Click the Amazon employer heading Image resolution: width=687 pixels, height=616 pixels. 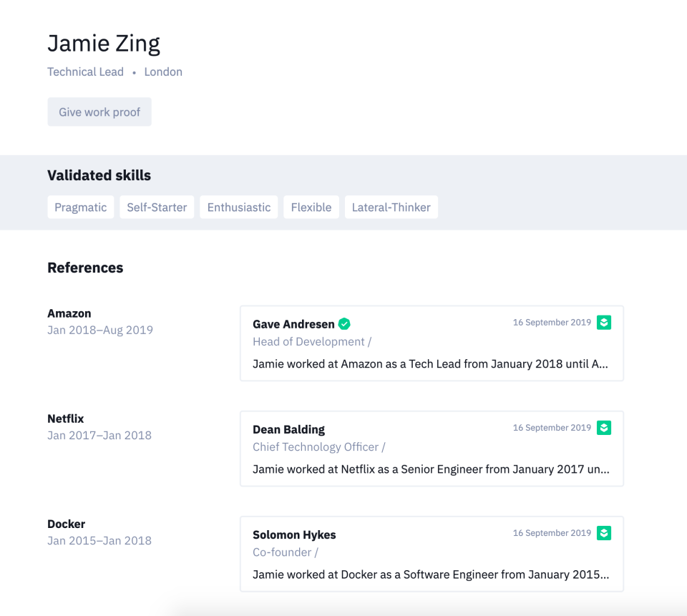pos(69,313)
